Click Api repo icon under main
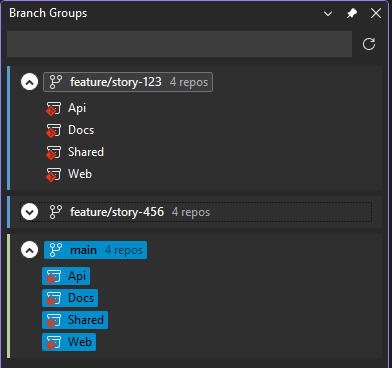 click(x=53, y=277)
